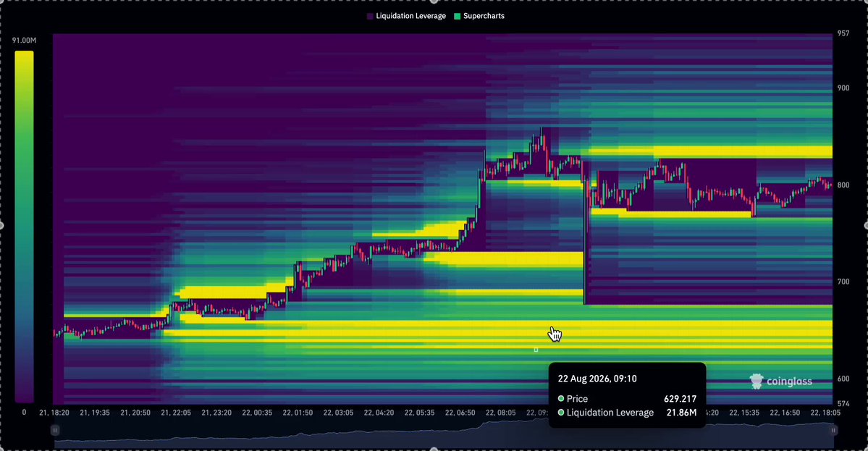Click the 900 price axis label
The width and height of the screenshot is (868, 451).
click(x=843, y=88)
